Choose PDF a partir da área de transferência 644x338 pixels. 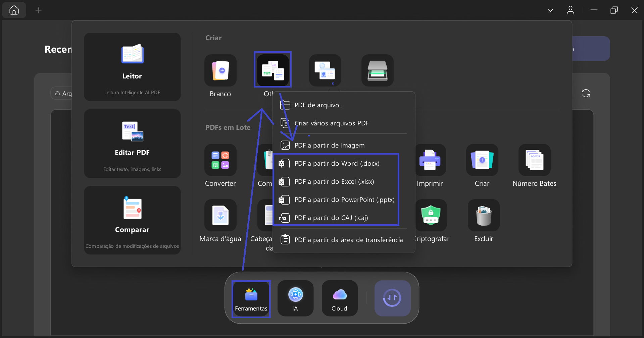(x=344, y=240)
